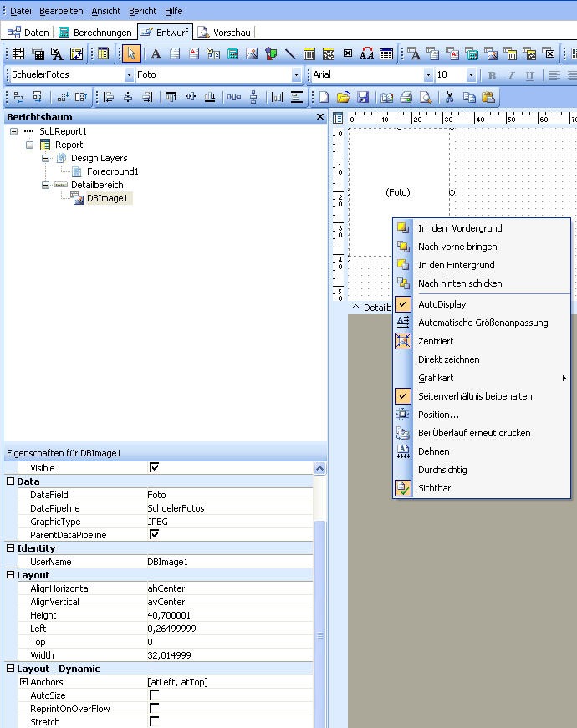The width and height of the screenshot is (577, 728).
Task: Open the Foto field dropdown
Action: tap(296, 74)
